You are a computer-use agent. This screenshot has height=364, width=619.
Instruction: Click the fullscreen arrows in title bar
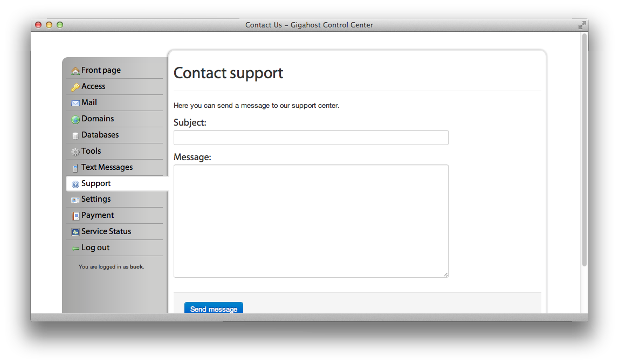(x=582, y=25)
